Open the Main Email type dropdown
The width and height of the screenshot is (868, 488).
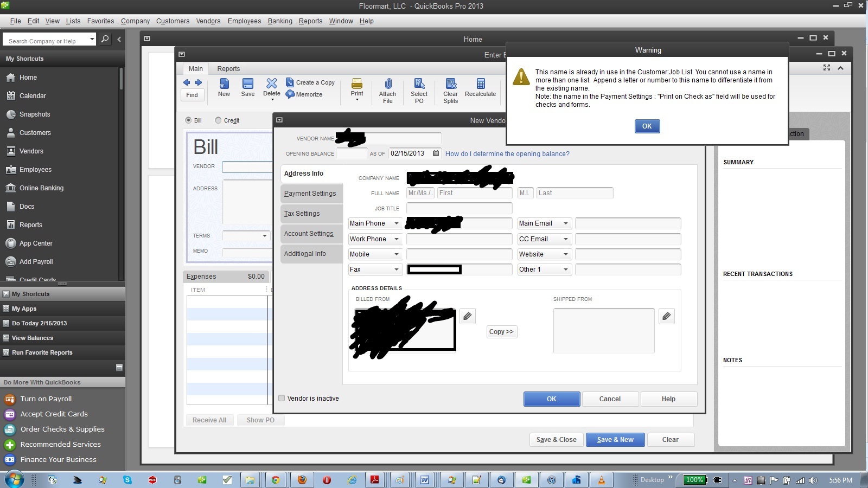click(x=566, y=223)
